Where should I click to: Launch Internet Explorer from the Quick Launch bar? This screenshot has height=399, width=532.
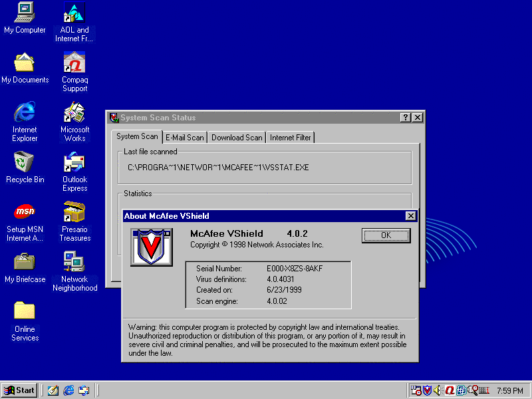coord(68,390)
